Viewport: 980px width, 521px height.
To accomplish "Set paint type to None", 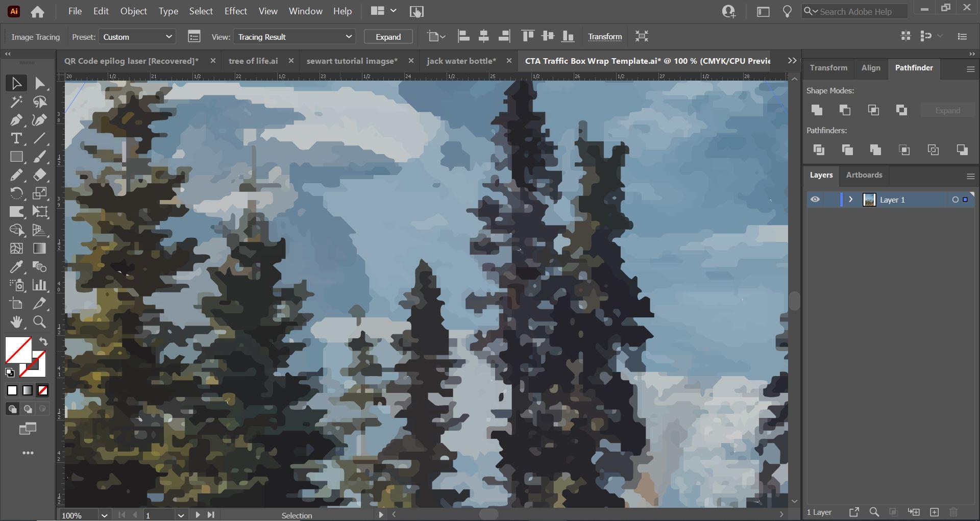I will pyautogui.click(x=43, y=391).
